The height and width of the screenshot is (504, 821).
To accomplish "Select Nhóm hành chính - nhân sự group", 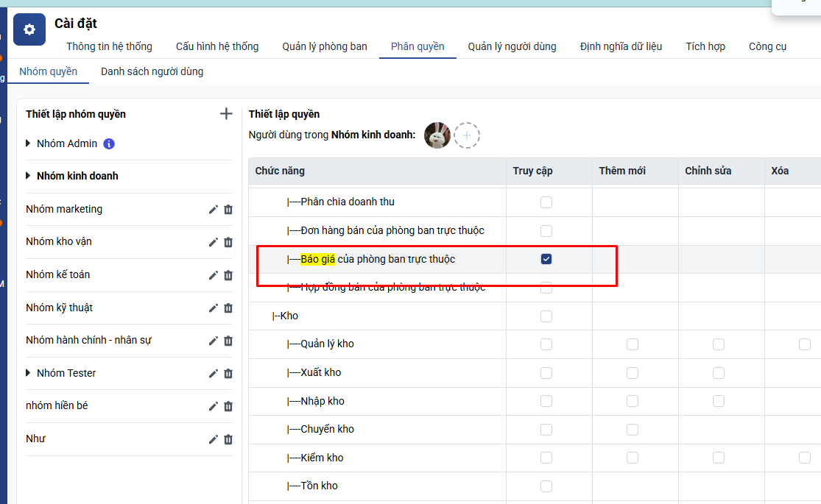I will pyautogui.click(x=88, y=340).
